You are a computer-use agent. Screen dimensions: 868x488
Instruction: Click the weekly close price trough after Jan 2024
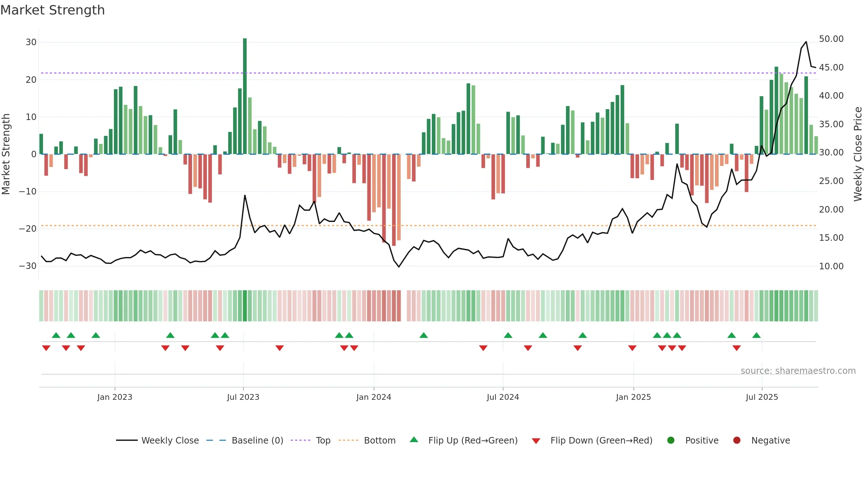(399, 267)
